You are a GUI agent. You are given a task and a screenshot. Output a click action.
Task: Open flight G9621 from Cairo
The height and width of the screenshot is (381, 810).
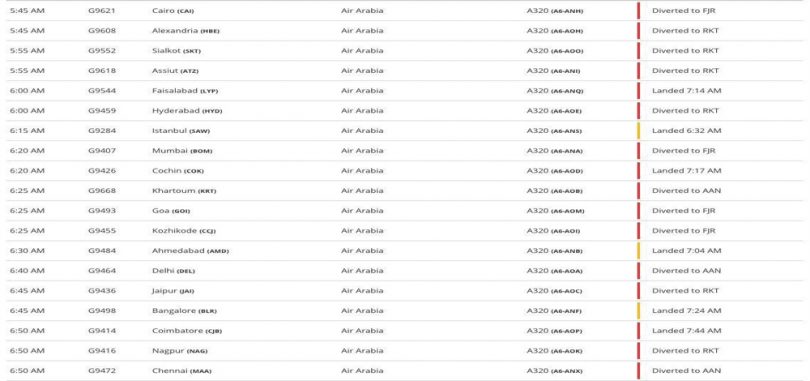click(x=102, y=10)
